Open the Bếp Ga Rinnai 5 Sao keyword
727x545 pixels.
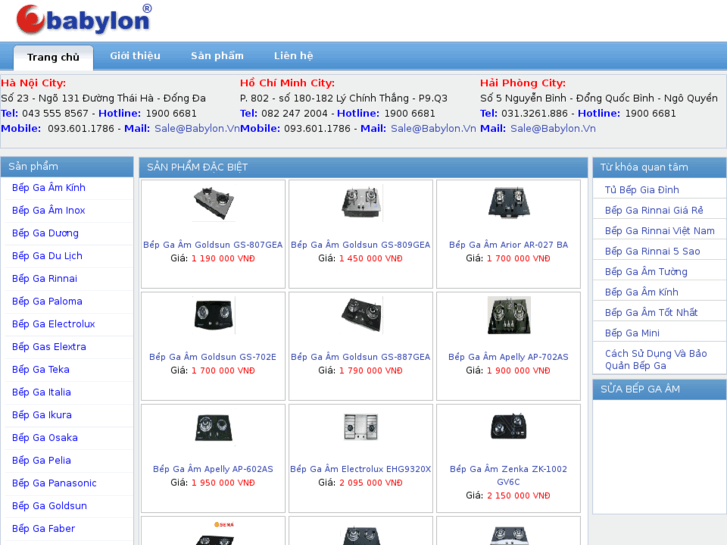point(652,251)
